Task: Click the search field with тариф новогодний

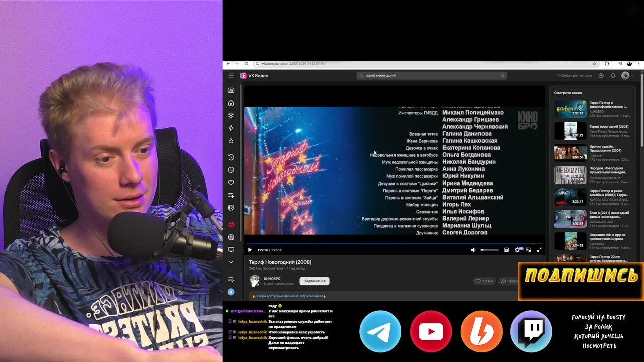Action: tap(431, 76)
